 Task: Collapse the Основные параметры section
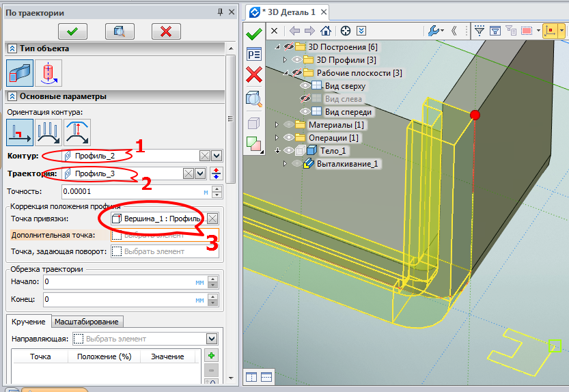tap(12, 96)
